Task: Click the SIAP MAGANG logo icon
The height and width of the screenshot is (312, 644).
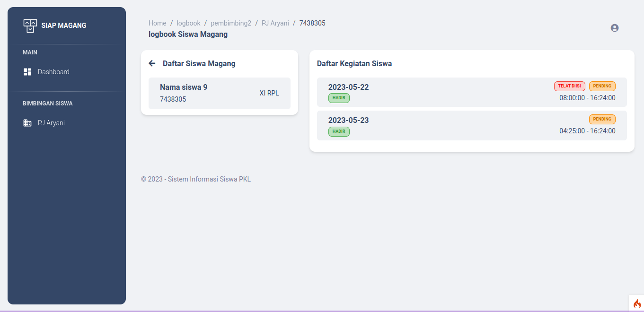Action: pyautogui.click(x=30, y=26)
